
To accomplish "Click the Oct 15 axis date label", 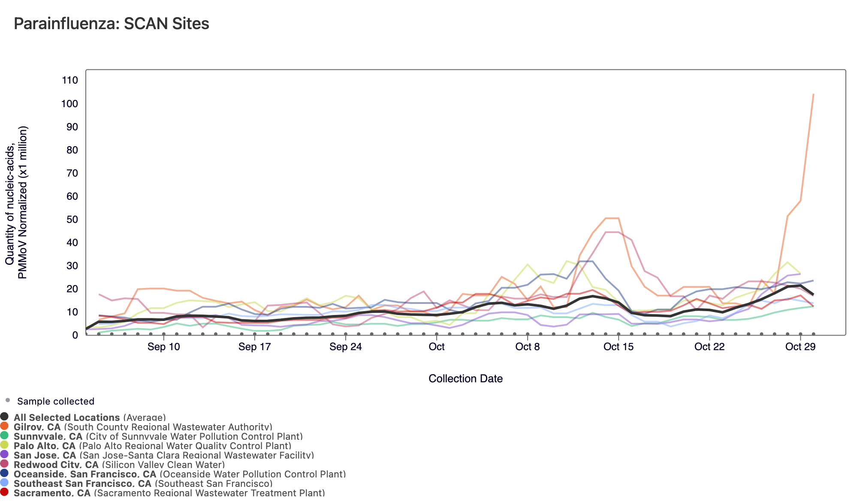I will pyautogui.click(x=618, y=347).
